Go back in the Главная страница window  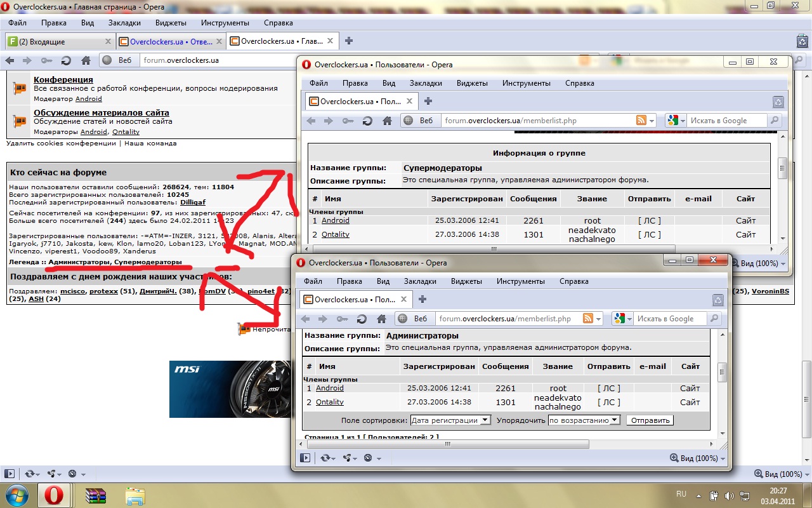point(10,61)
